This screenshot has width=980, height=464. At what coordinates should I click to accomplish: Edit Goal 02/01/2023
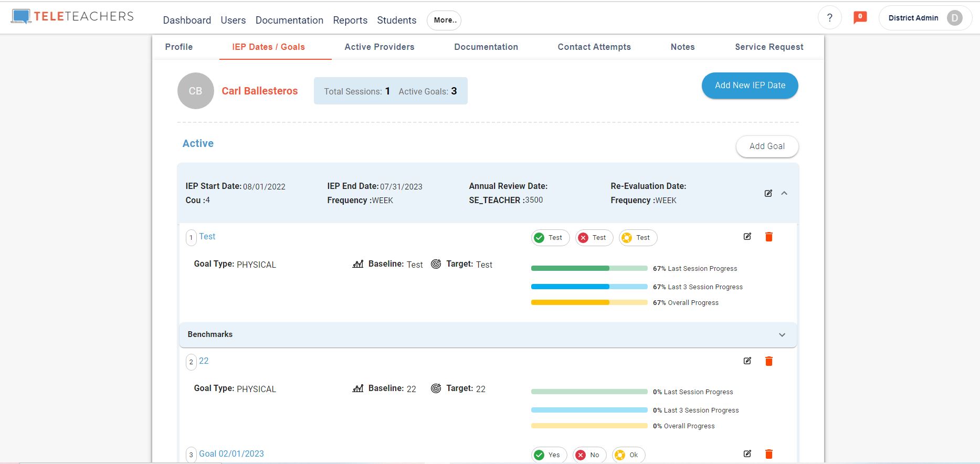[747, 454]
